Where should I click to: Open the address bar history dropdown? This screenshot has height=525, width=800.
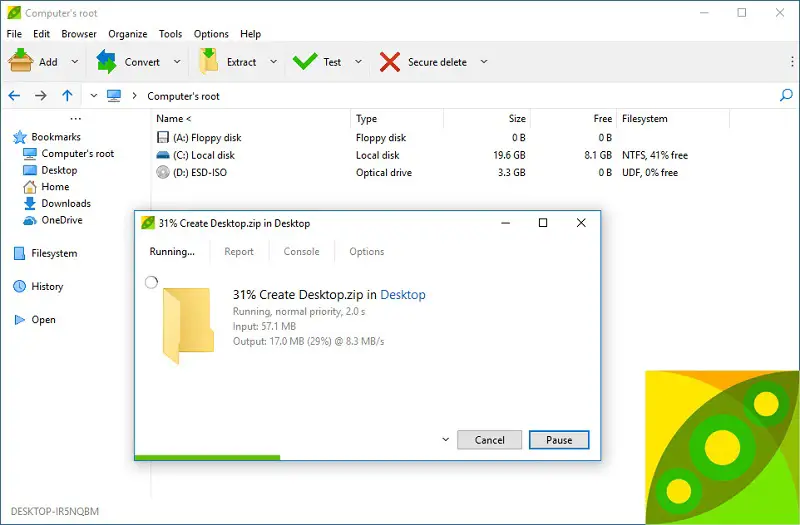93,96
